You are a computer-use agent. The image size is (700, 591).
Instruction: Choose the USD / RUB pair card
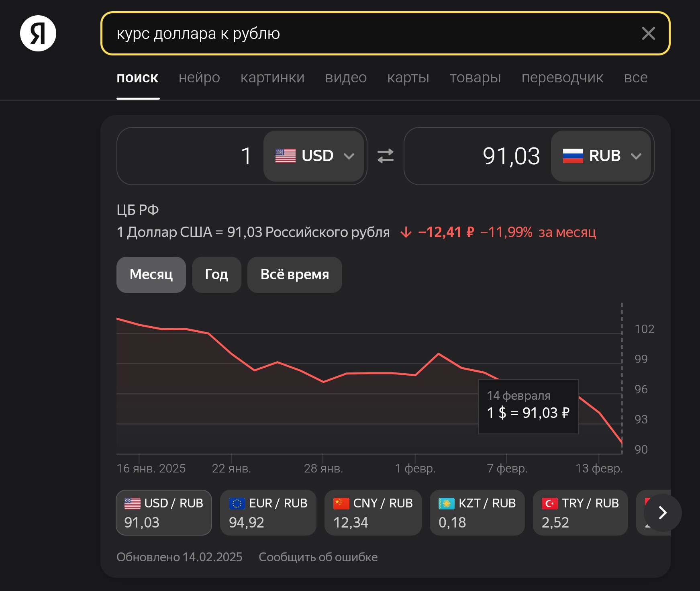tap(164, 513)
